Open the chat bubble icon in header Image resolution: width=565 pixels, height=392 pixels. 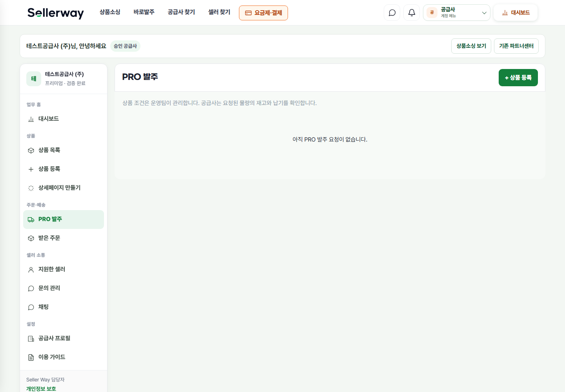(x=392, y=13)
